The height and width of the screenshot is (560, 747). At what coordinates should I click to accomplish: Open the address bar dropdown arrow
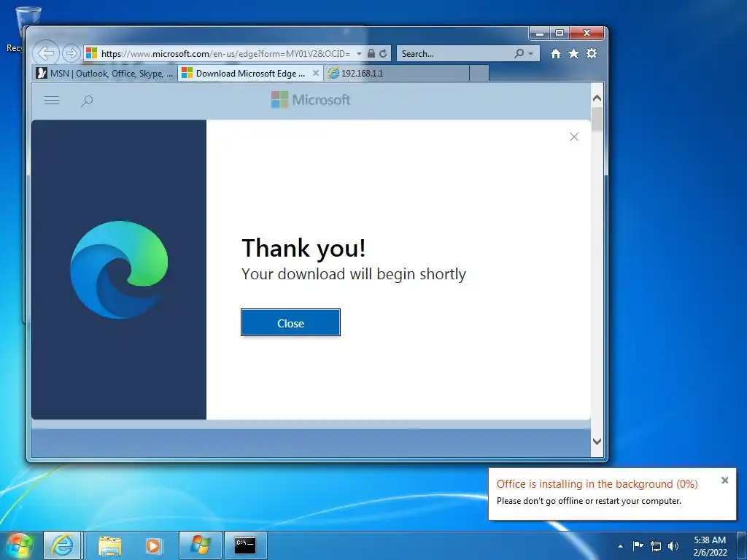[359, 54]
